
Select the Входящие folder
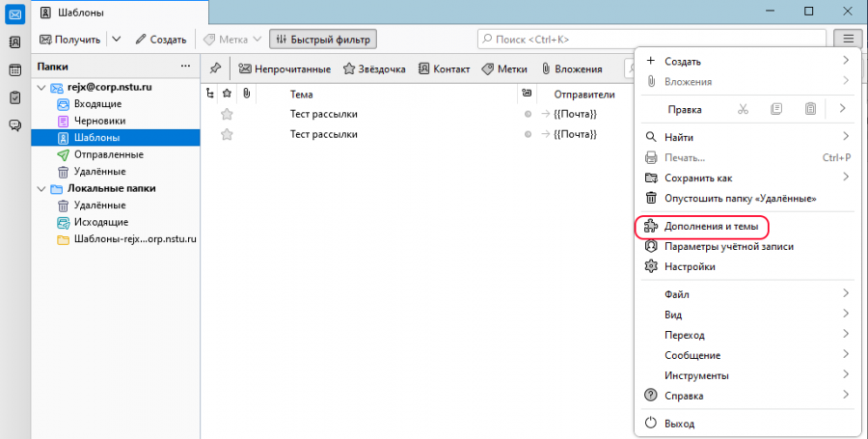pyautogui.click(x=115, y=103)
